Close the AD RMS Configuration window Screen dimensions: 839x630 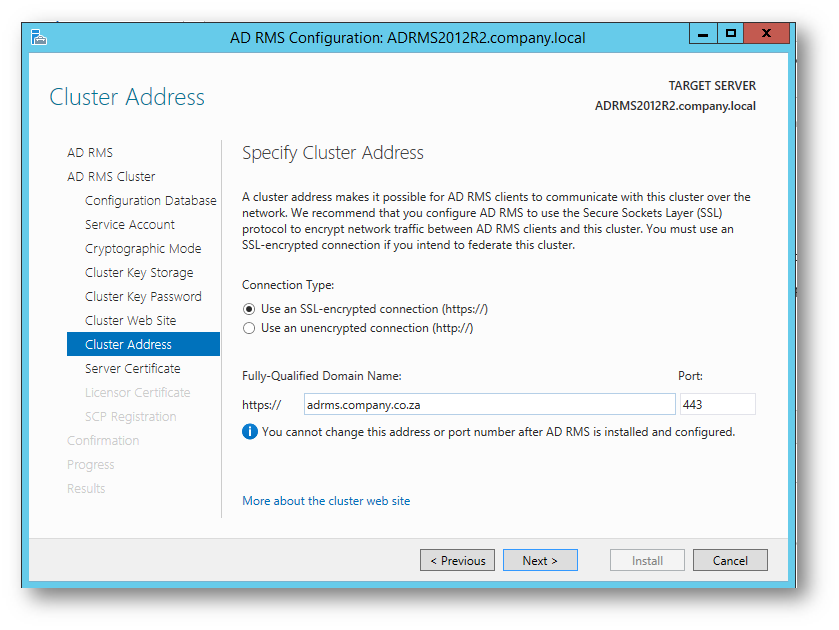pos(766,34)
